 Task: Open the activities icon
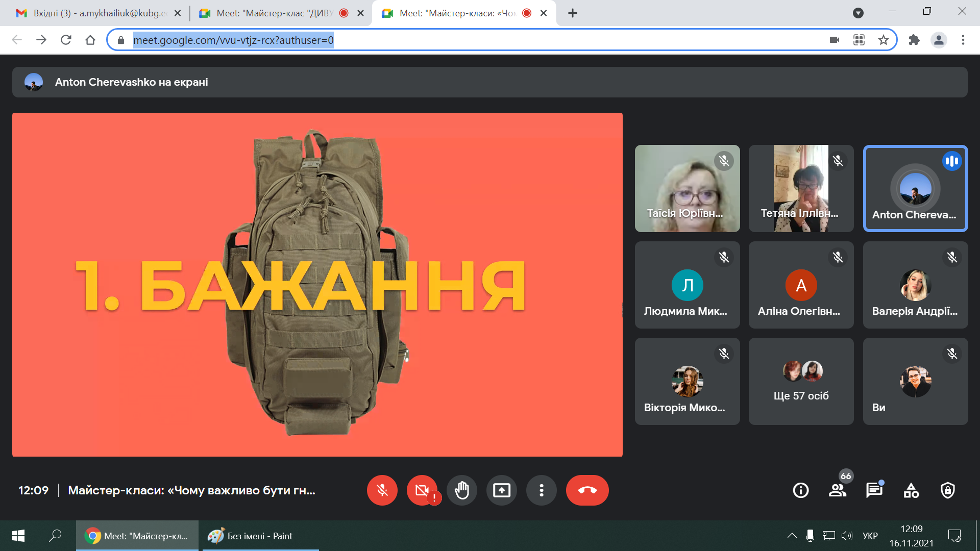coord(911,490)
